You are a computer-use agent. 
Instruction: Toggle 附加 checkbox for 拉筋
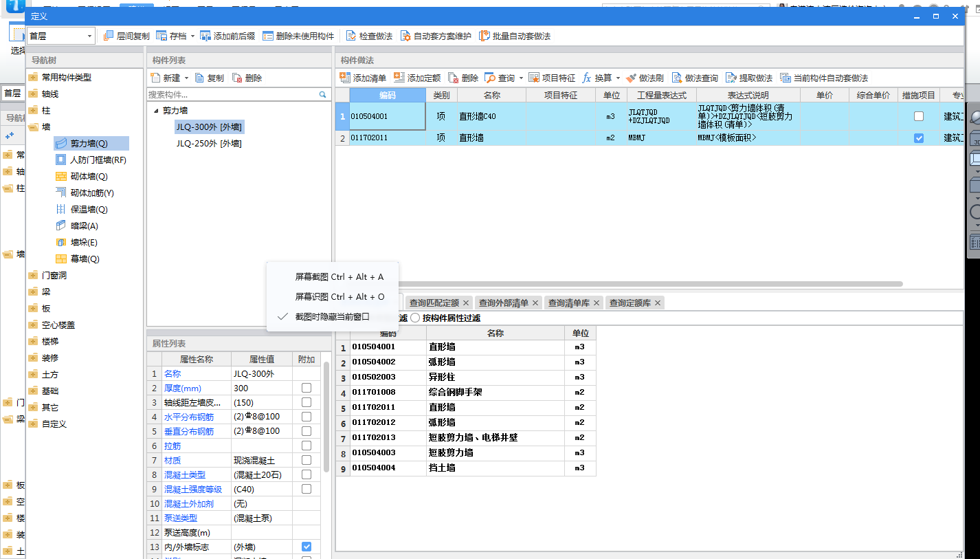tap(307, 446)
